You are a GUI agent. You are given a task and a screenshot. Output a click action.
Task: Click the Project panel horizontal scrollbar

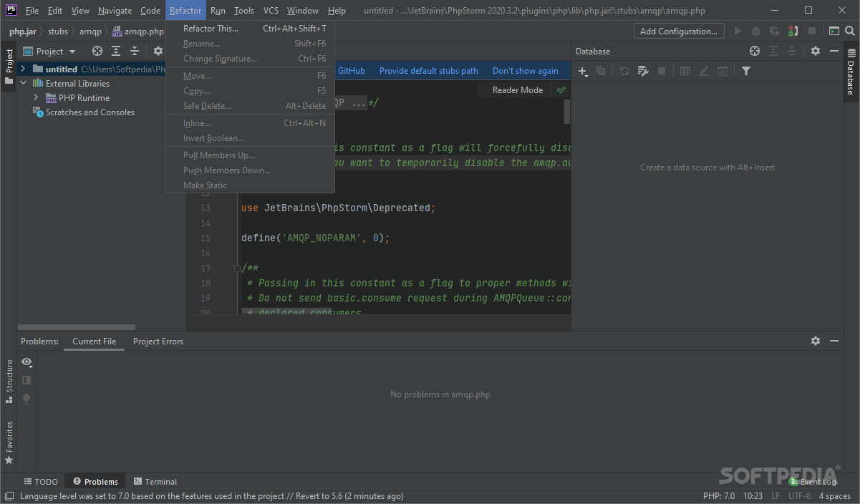[77, 327]
